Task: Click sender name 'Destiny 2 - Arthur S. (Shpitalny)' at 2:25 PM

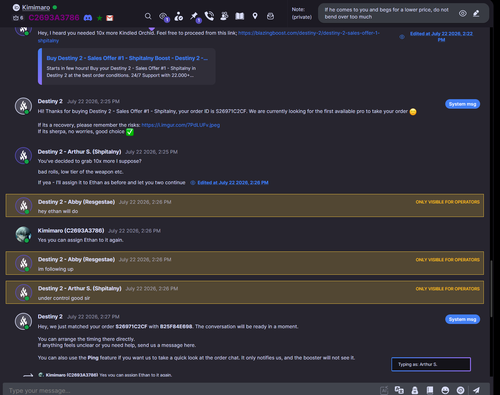Action: [x=79, y=152]
